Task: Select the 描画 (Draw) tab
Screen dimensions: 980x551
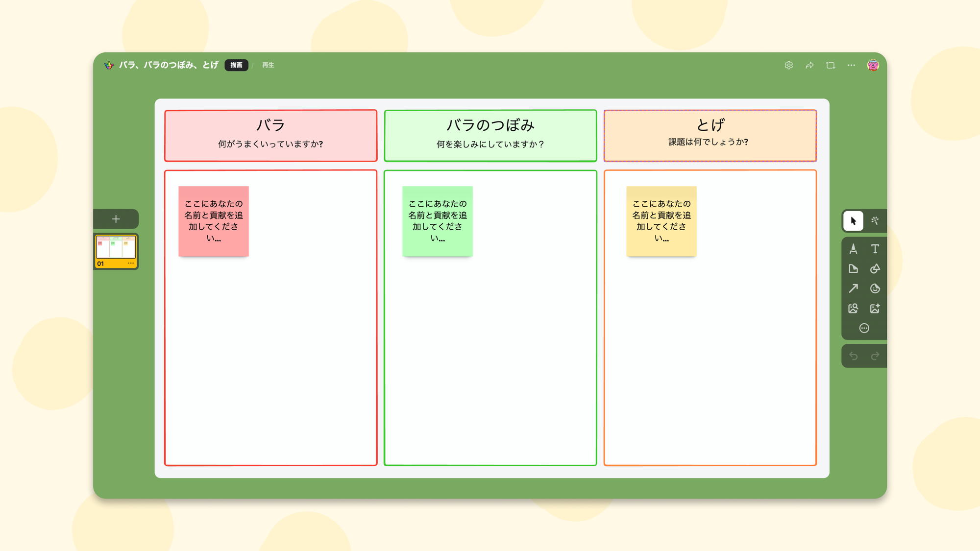Action: click(x=237, y=65)
